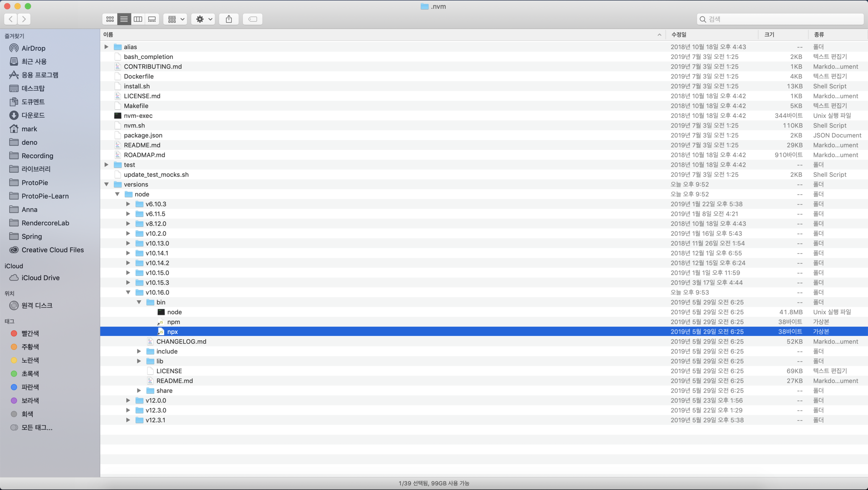Open the group-by arrangement dropdown
The width and height of the screenshot is (868, 490).
point(176,19)
